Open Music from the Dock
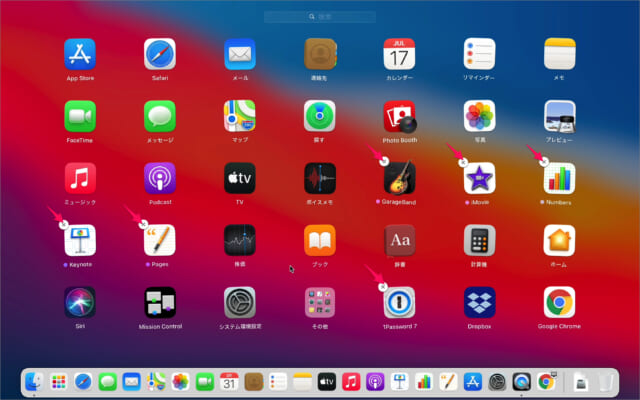Image resolution: width=640 pixels, height=400 pixels. (x=351, y=382)
